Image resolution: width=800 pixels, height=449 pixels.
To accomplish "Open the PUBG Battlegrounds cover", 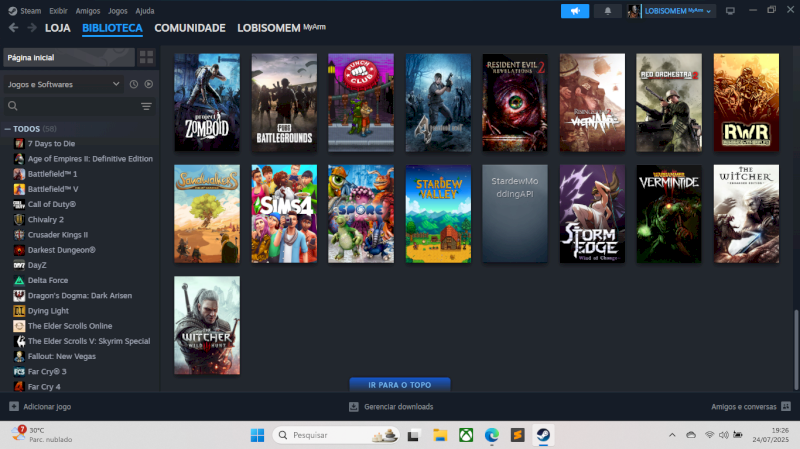I will (284, 102).
